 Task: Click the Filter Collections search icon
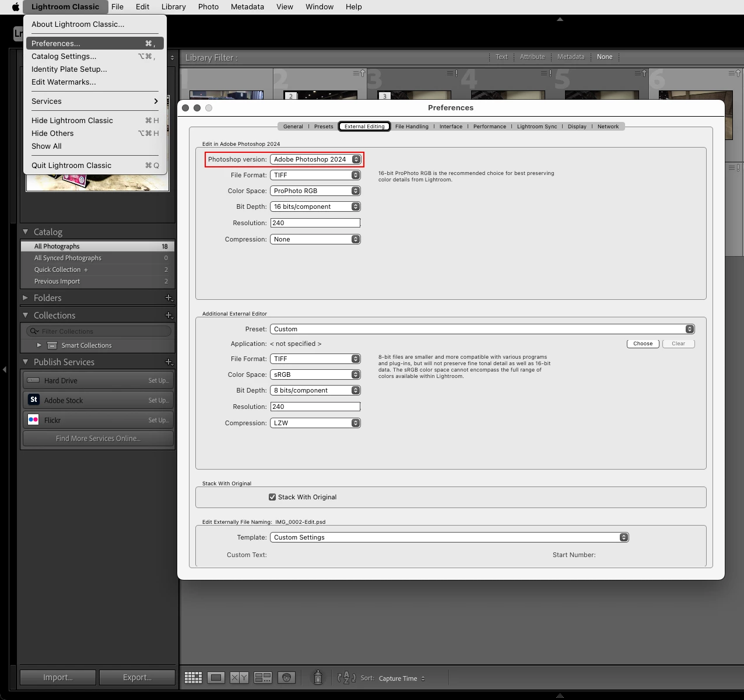pyautogui.click(x=34, y=331)
